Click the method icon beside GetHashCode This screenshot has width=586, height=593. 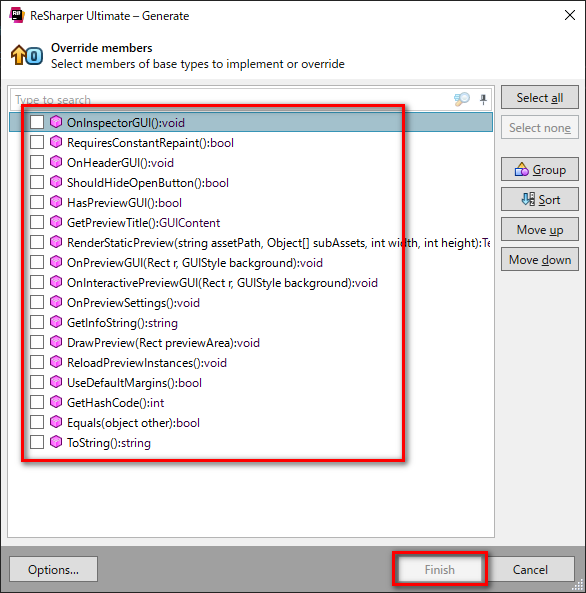(56, 402)
